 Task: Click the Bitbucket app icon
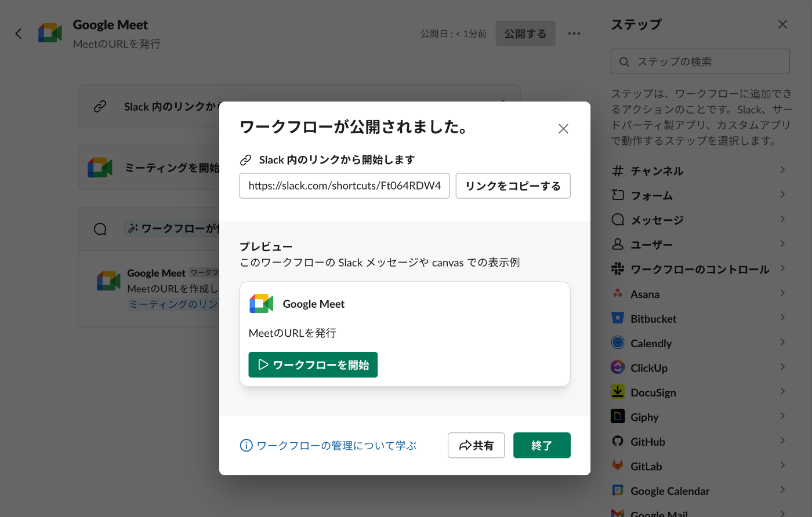[618, 318]
